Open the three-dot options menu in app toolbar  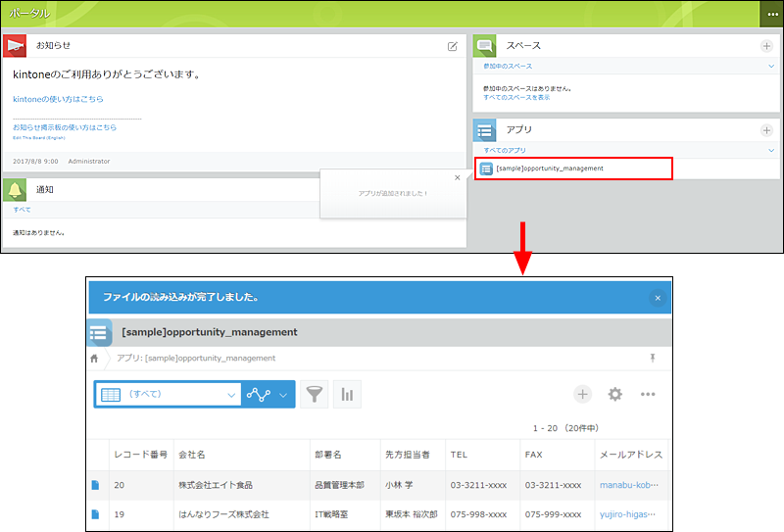pyautogui.click(x=648, y=394)
